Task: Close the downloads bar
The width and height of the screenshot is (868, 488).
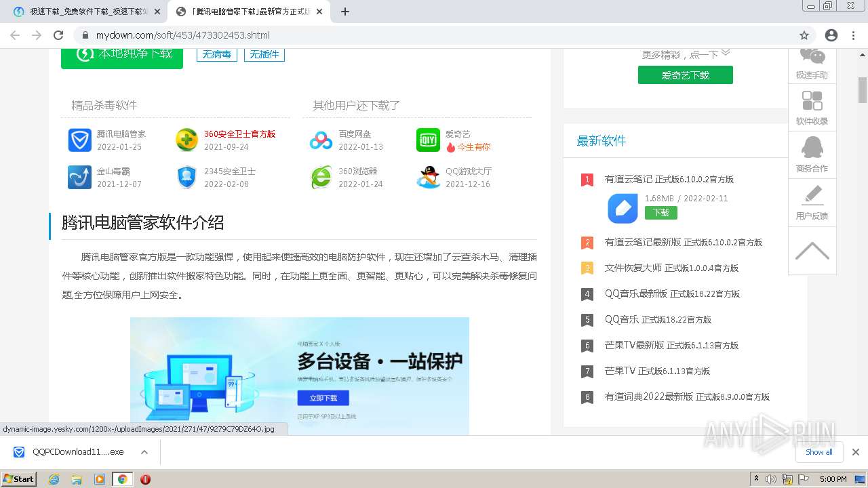Action: tap(856, 452)
